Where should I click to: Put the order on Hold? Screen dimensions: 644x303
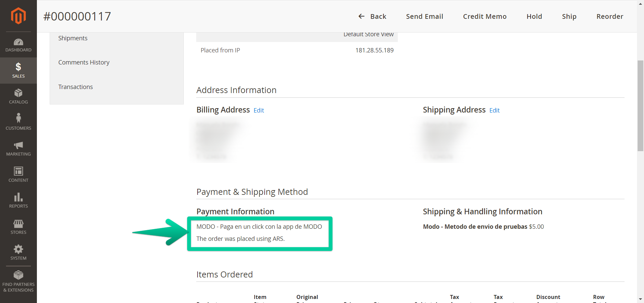pos(534,16)
